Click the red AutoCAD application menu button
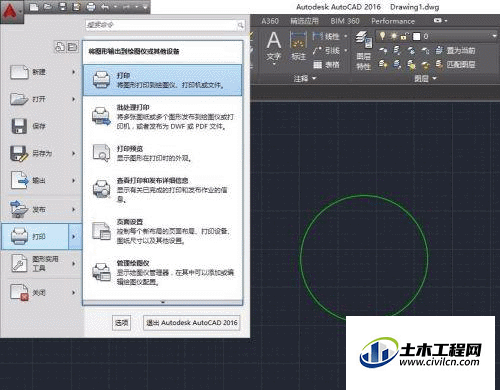Screen dimensions: 500x390 point(12,12)
